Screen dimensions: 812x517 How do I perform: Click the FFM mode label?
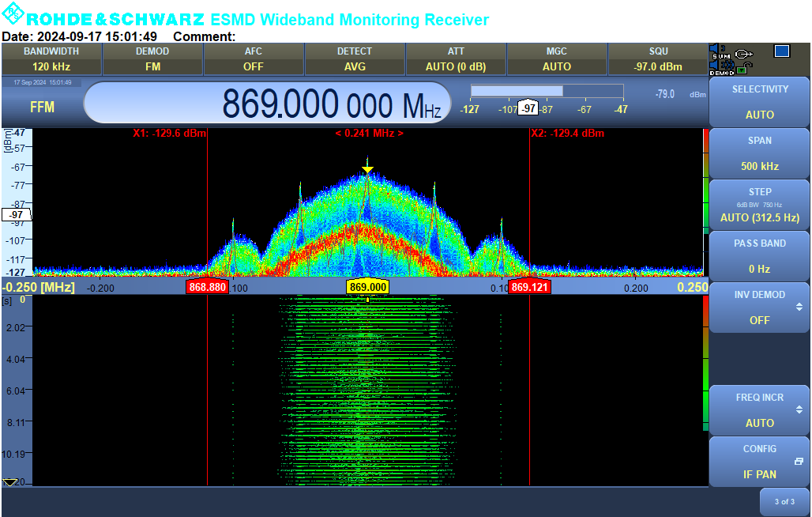42,108
